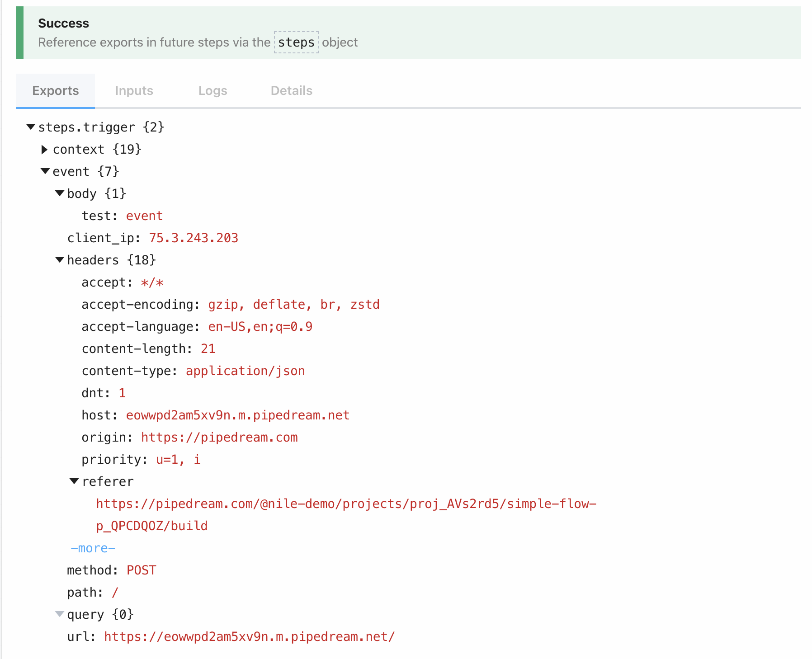Click the steps code badge in banner
Screen dimensions: 812x659
point(296,42)
